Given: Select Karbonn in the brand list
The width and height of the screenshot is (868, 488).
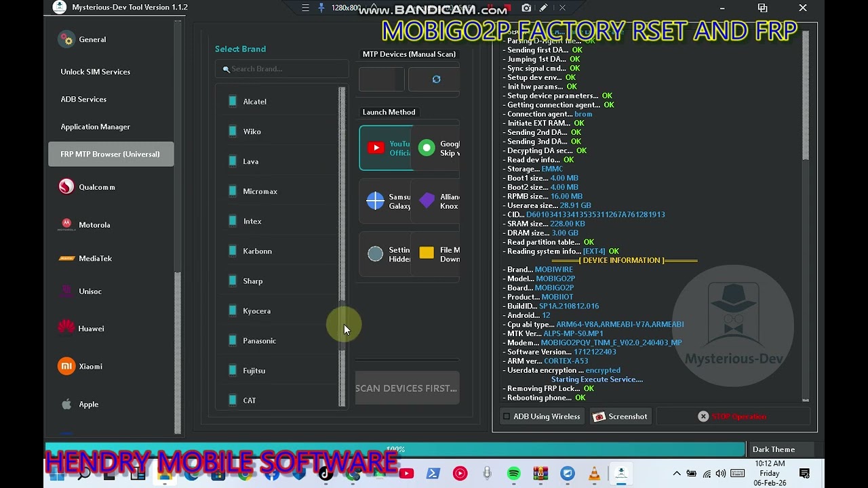Looking at the screenshot, I should click(x=278, y=251).
